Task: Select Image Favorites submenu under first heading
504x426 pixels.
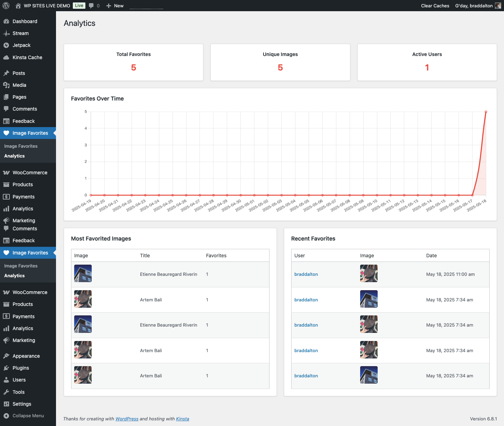Action: click(21, 146)
